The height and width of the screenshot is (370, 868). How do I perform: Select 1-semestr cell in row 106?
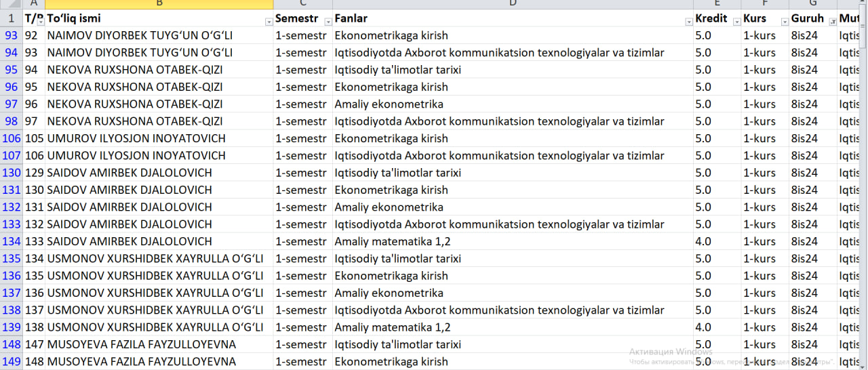[x=303, y=138]
